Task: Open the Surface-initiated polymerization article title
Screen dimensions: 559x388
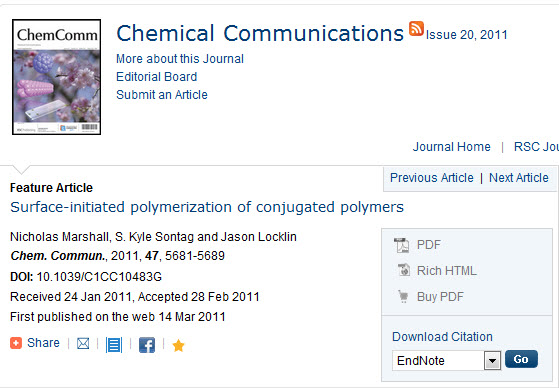Action: tap(207, 207)
